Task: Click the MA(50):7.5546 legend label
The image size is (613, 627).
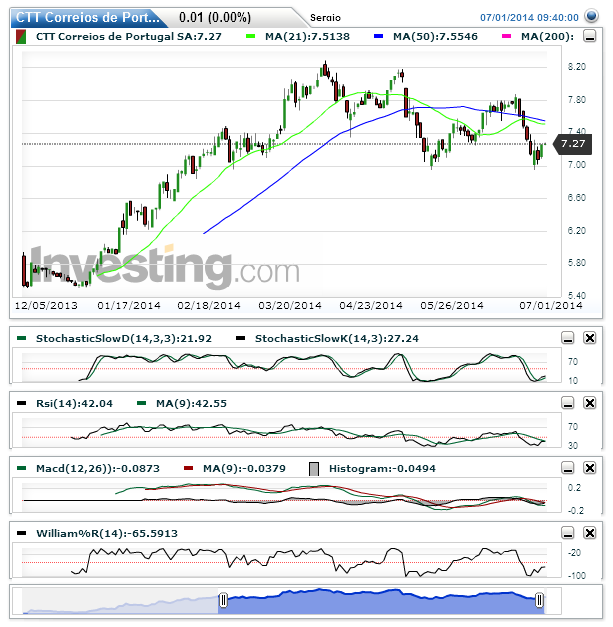Action: [435, 37]
